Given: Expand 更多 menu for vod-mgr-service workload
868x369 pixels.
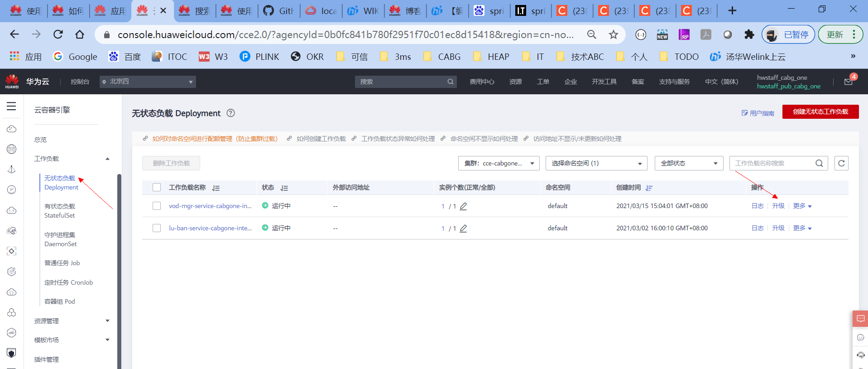Looking at the screenshot, I should tap(802, 206).
